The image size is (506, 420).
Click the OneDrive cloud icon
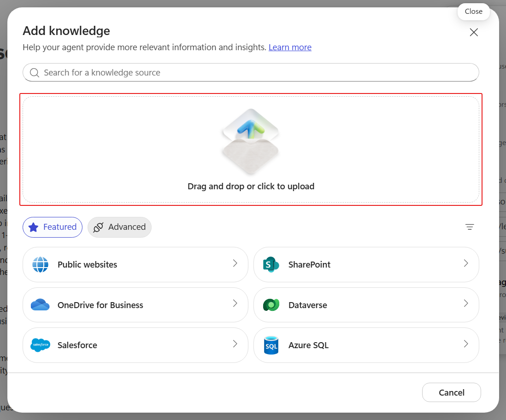click(41, 305)
